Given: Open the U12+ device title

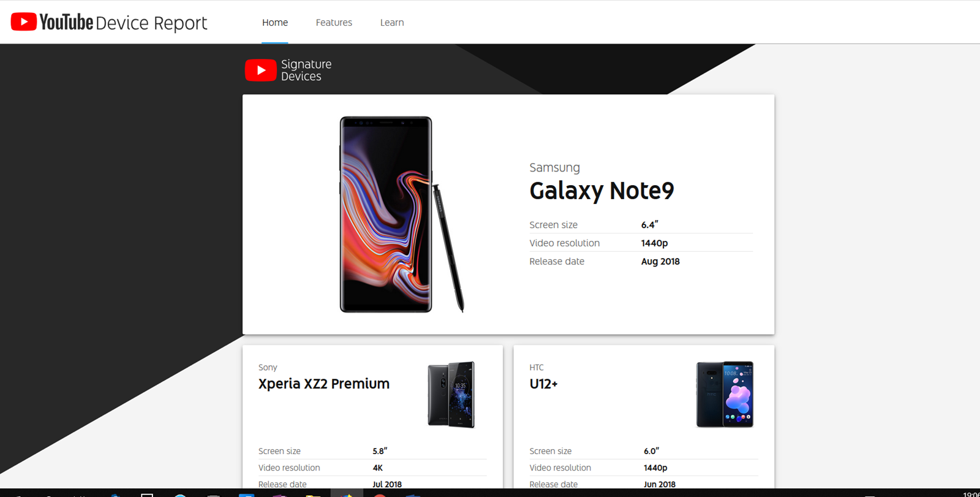Looking at the screenshot, I should (544, 384).
